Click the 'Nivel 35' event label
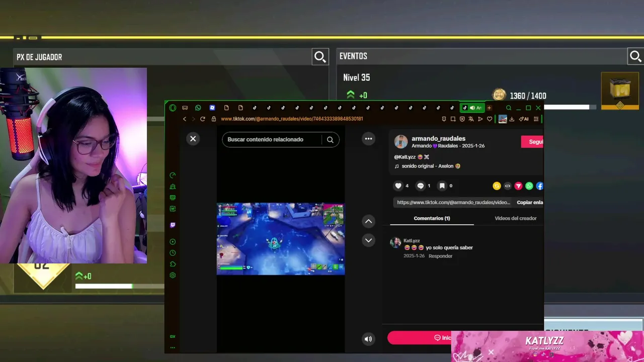 [356, 77]
